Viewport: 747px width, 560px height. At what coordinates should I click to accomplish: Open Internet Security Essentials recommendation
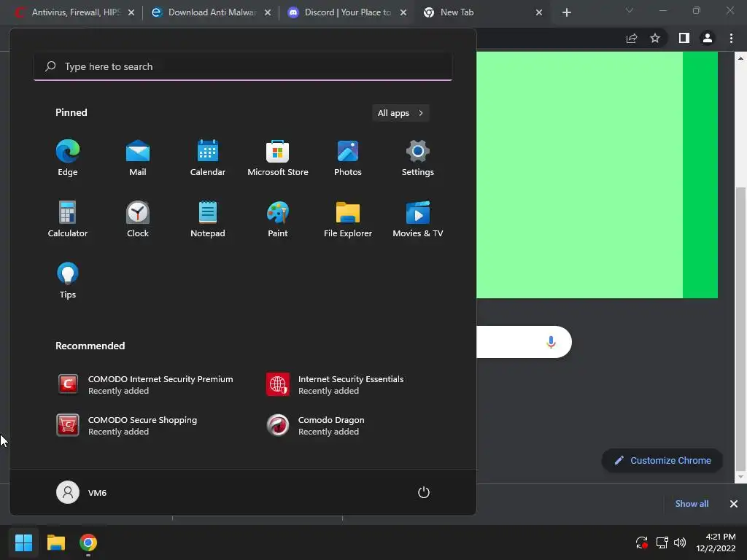335,384
